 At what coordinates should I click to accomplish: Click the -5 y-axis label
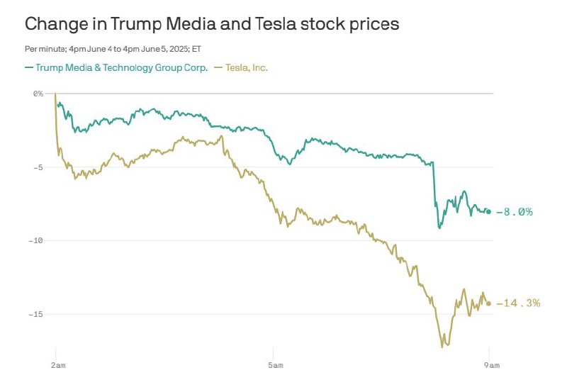pos(37,167)
